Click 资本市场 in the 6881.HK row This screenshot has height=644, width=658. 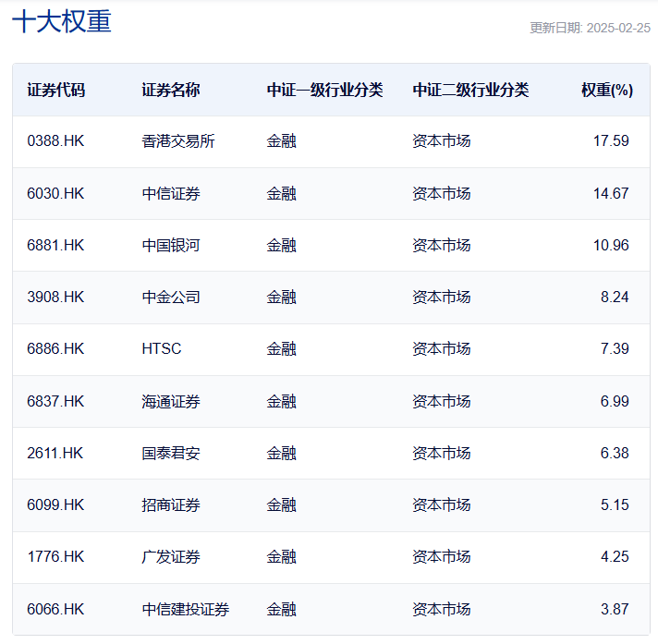442,246
